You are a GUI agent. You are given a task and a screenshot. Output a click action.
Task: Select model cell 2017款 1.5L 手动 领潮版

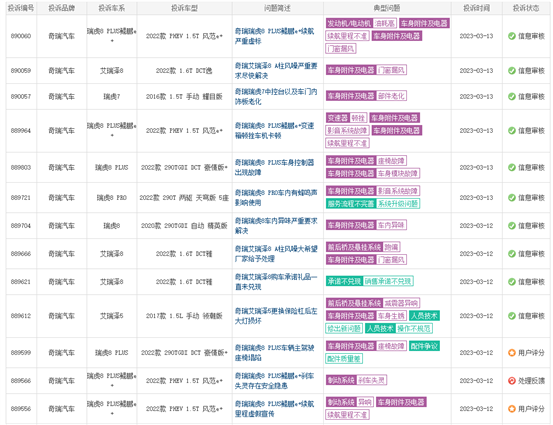point(184,316)
